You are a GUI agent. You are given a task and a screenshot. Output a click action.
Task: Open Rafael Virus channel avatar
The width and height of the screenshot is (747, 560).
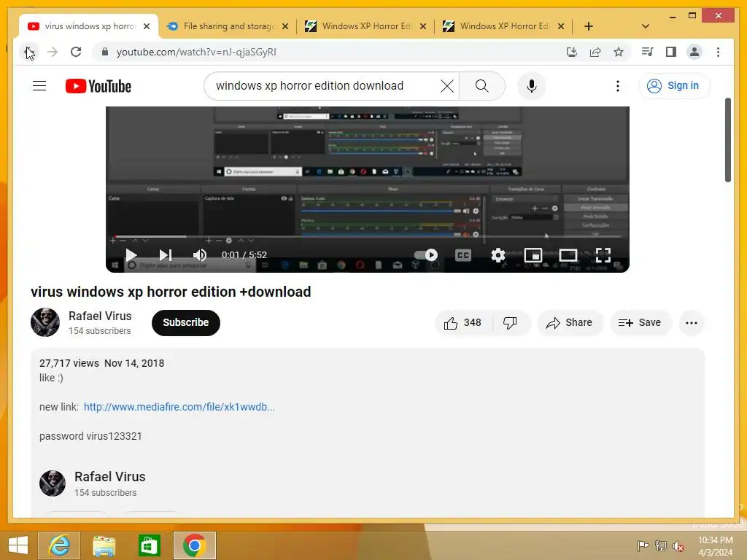(44, 322)
